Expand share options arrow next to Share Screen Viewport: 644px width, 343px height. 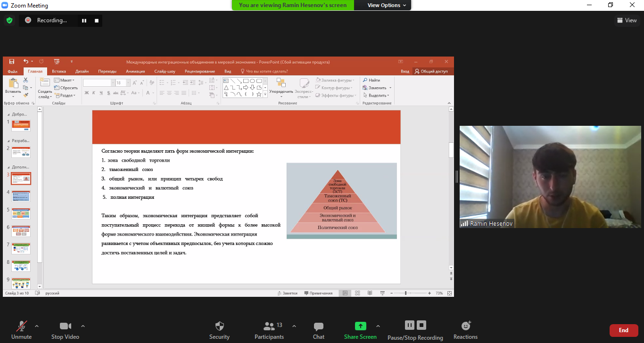tap(378, 326)
